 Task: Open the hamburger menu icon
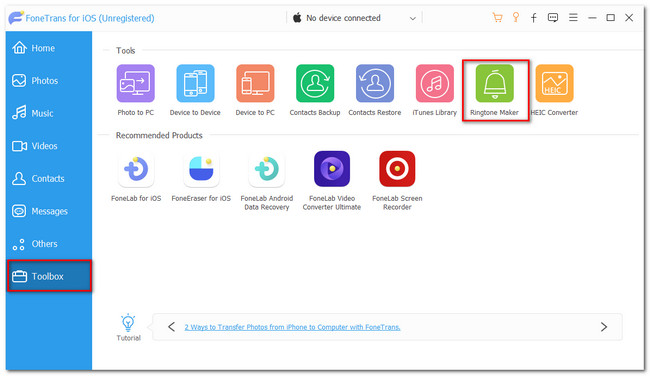(x=573, y=17)
